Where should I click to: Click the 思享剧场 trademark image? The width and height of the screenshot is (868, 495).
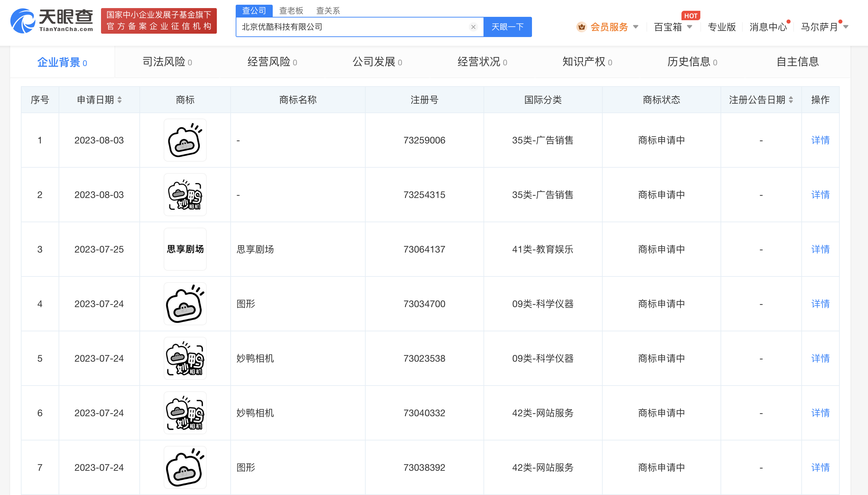[185, 249]
